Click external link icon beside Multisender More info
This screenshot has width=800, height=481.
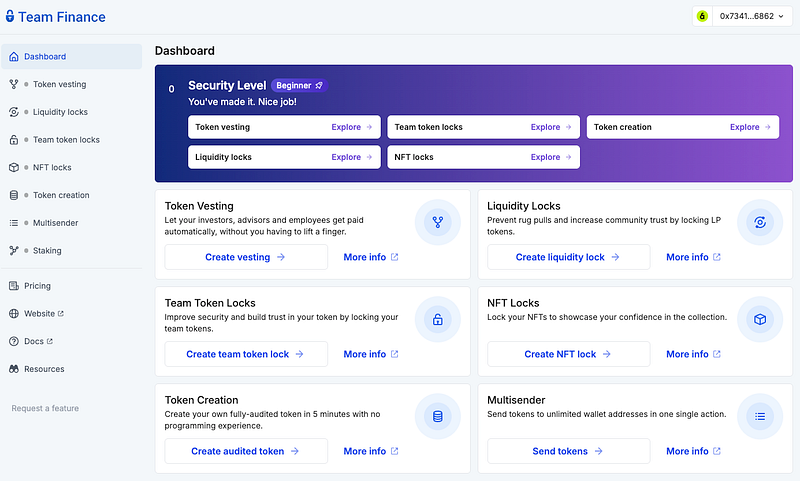point(717,451)
